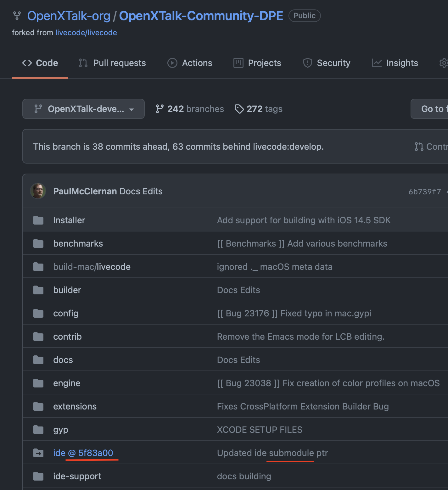Open commit 'XCODE SETUP FILES'
The width and height of the screenshot is (448, 490).
[x=260, y=430]
